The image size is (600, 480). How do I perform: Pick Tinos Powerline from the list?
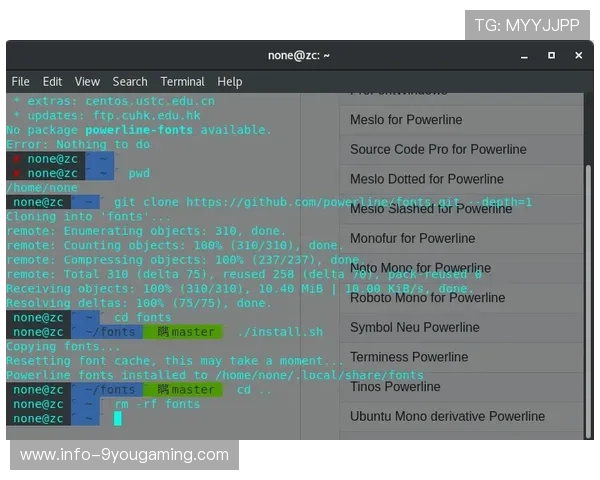[395, 386]
